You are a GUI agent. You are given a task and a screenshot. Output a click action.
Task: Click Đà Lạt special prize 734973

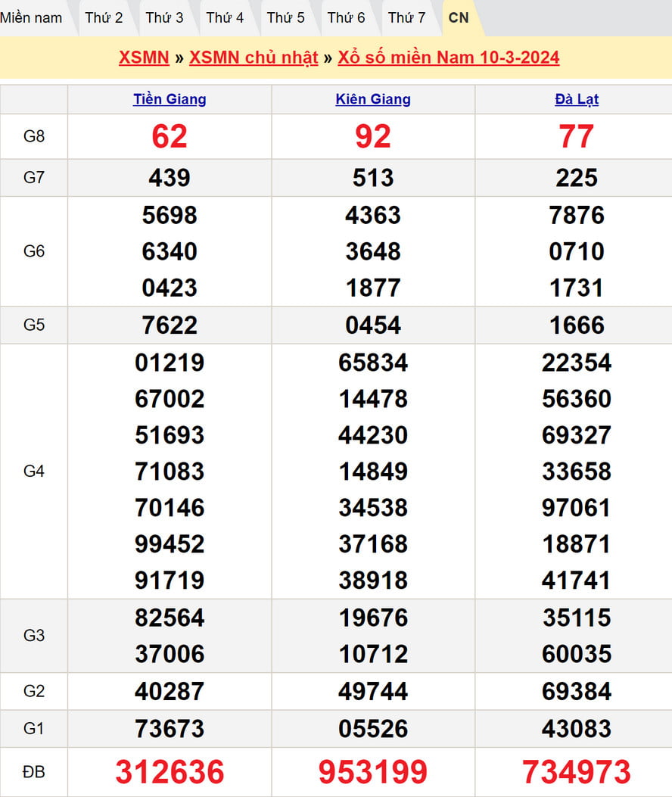click(577, 772)
